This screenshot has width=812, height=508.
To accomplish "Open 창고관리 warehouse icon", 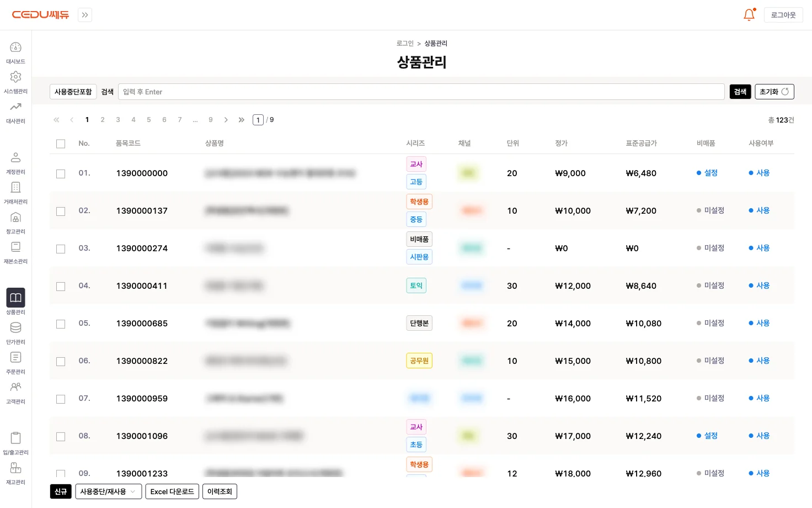I will pyautogui.click(x=15, y=217).
